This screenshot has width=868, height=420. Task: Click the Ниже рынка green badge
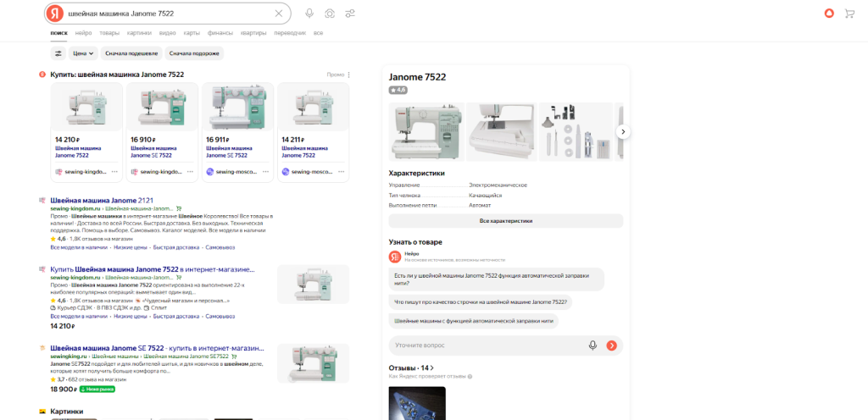97,389
